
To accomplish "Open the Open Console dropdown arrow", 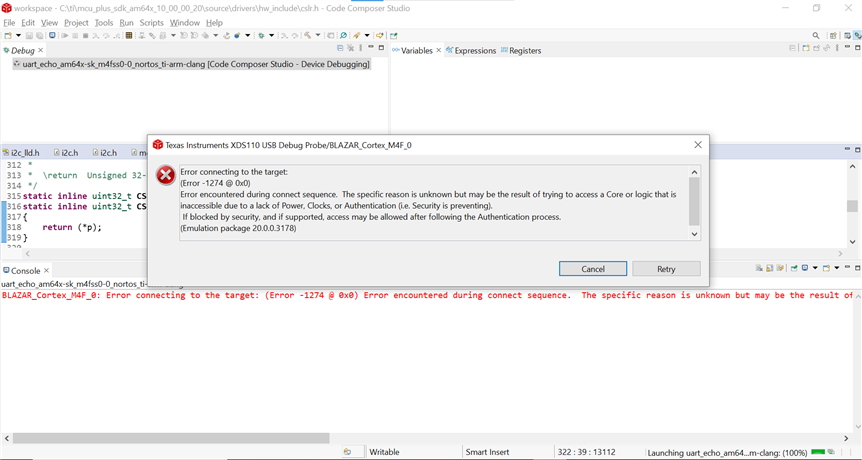I will (837, 268).
